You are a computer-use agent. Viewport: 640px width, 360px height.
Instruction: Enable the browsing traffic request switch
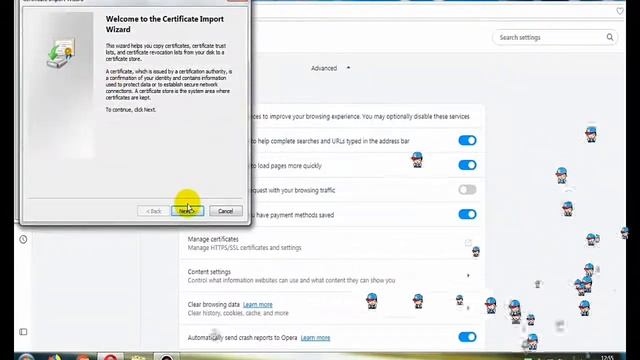467,189
